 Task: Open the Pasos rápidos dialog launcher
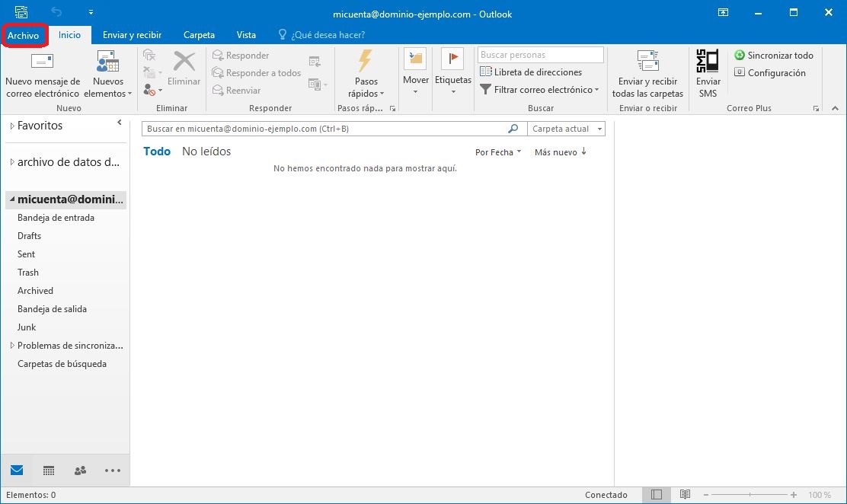coord(393,109)
